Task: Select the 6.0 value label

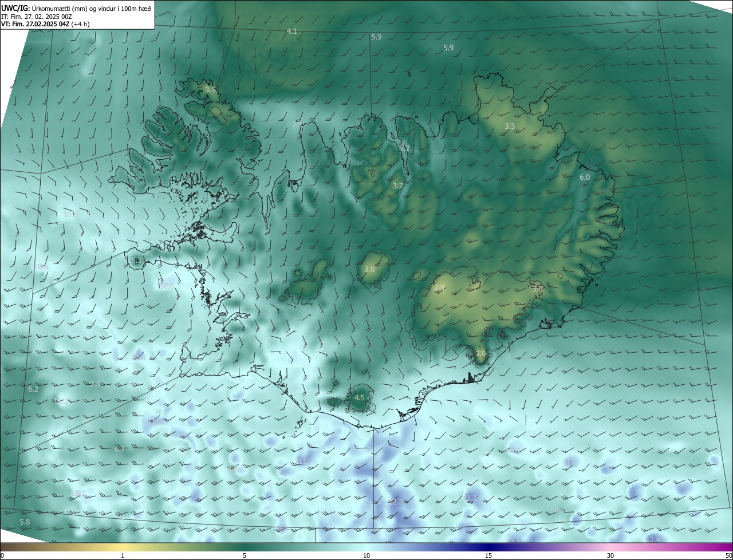Action: 585,178
